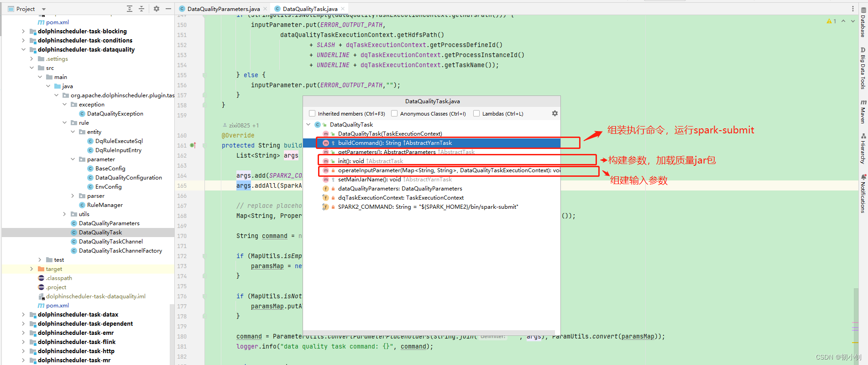
Task: Expand dolphinscheduler-task-blocking module
Action: tap(23, 31)
